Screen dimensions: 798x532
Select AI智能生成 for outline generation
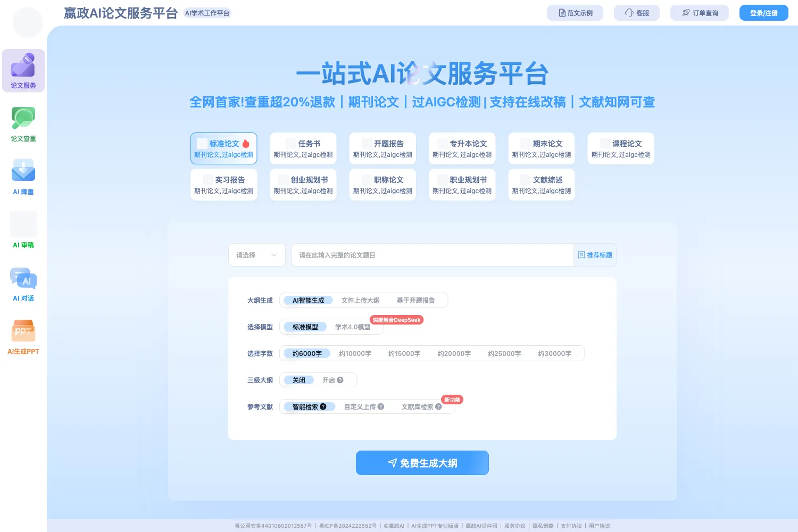(309, 300)
